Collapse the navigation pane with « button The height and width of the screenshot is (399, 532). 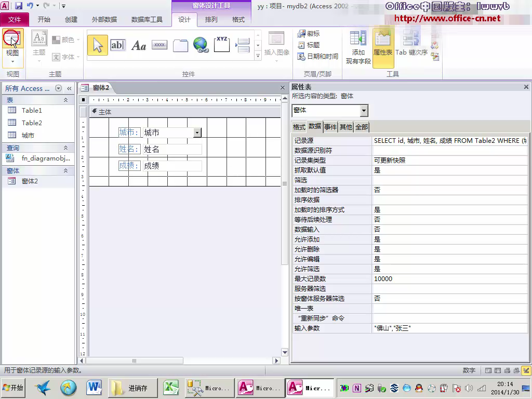pos(69,88)
